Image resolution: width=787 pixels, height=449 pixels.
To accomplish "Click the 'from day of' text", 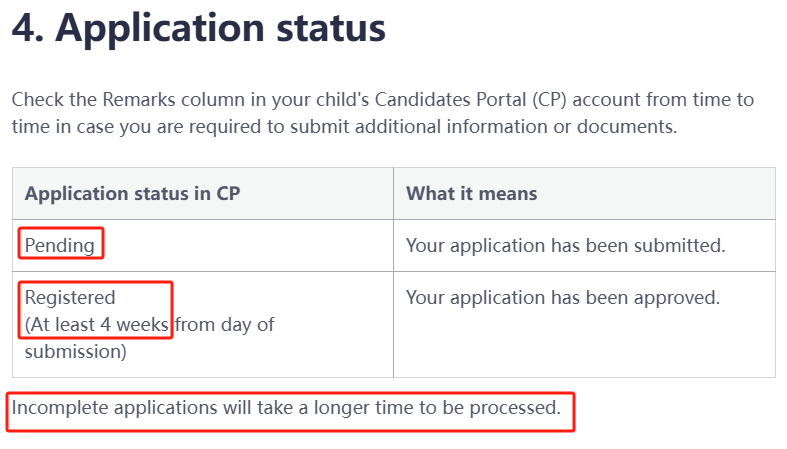I will point(224,325).
